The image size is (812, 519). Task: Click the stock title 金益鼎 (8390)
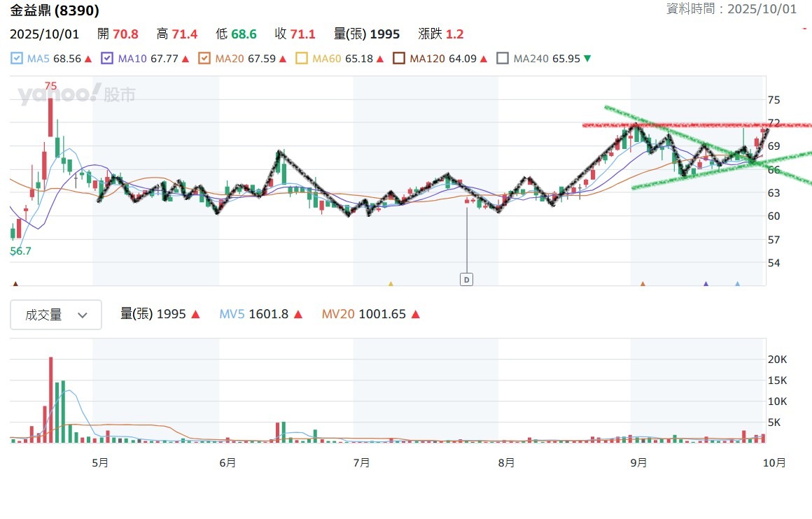55,10
